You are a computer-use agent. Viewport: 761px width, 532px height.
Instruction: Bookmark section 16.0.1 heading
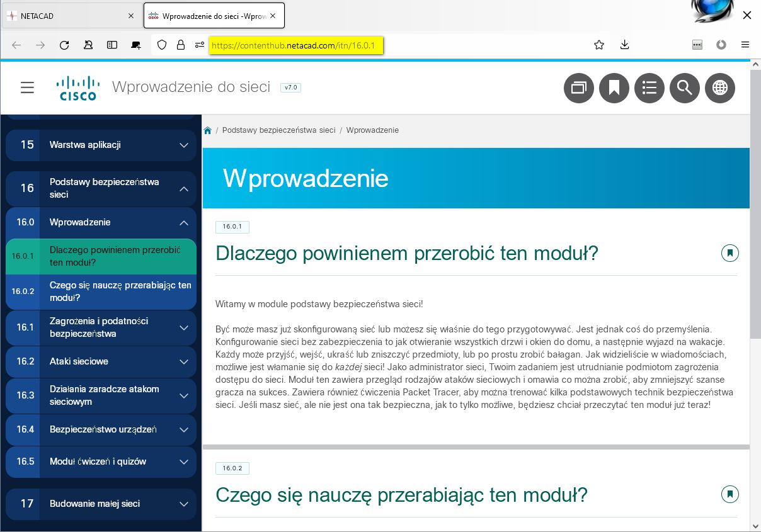(x=730, y=253)
